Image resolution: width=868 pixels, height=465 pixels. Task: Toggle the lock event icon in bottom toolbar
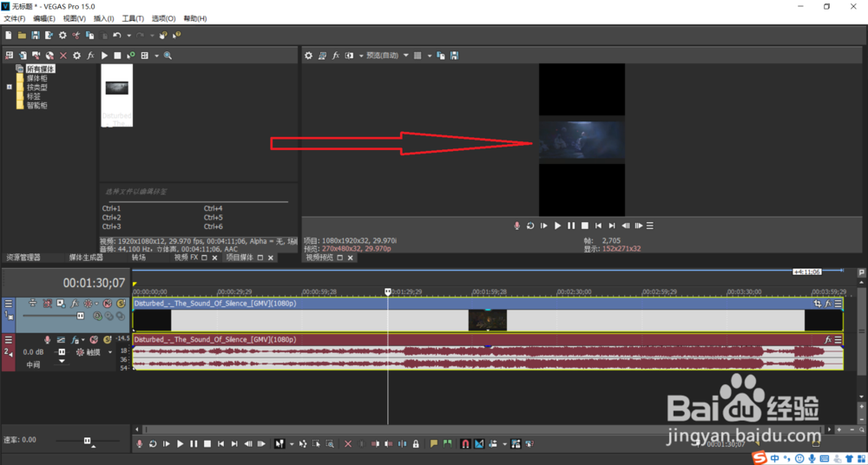(416, 443)
